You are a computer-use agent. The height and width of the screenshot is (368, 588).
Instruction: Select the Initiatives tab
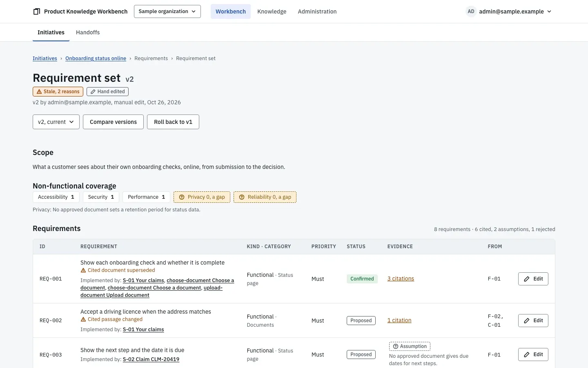51,32
